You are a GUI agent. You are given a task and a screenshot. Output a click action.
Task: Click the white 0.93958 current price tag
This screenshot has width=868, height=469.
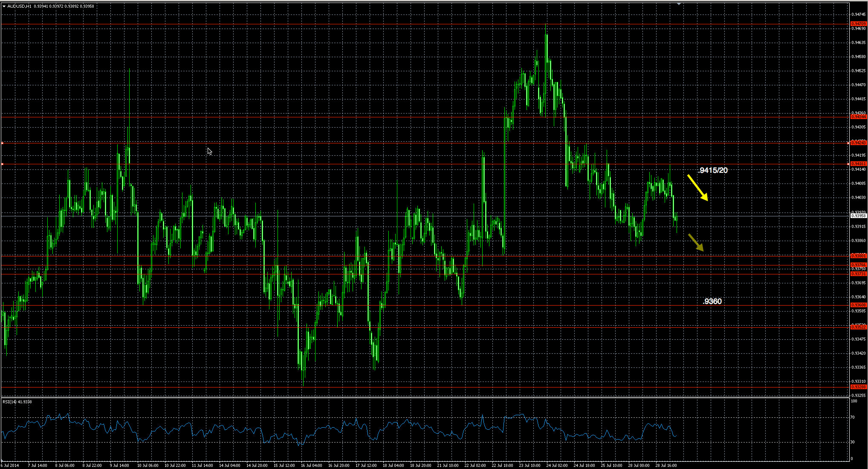point(858,216)
